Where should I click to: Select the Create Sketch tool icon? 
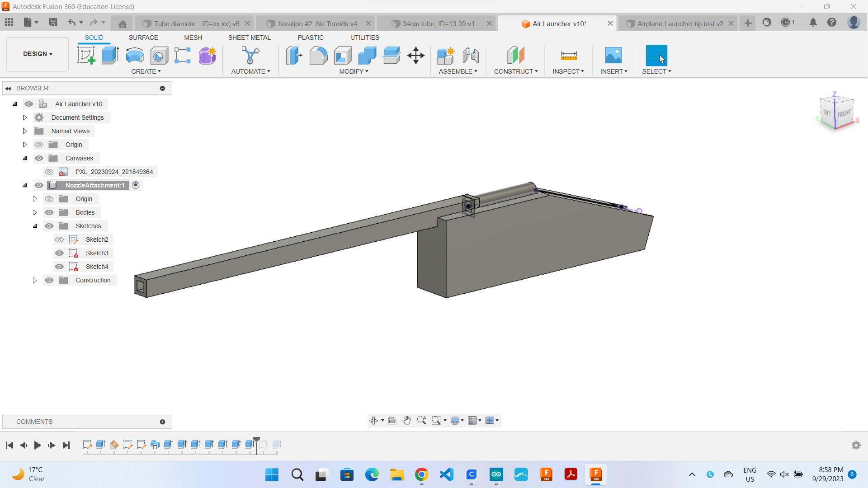coord(86,56)
